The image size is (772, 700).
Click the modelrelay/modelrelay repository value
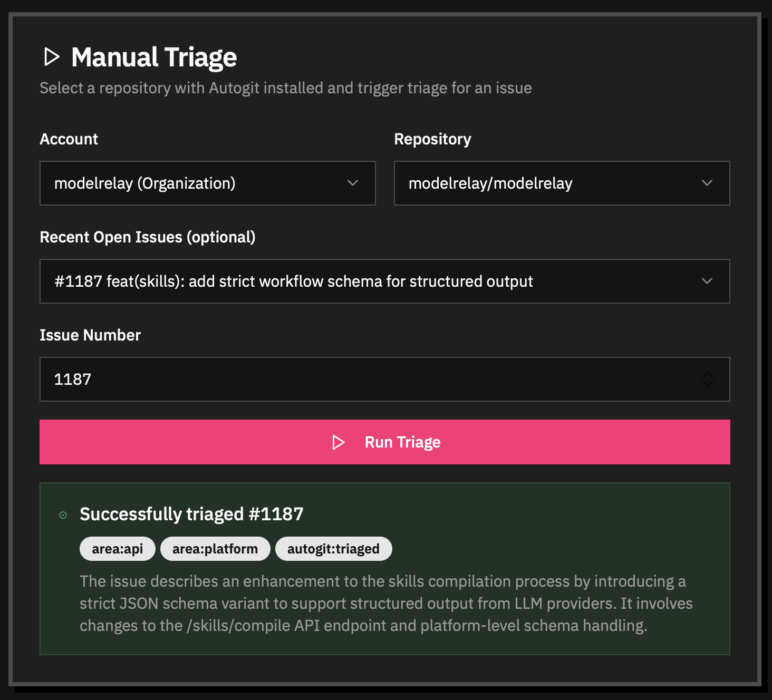491,183
